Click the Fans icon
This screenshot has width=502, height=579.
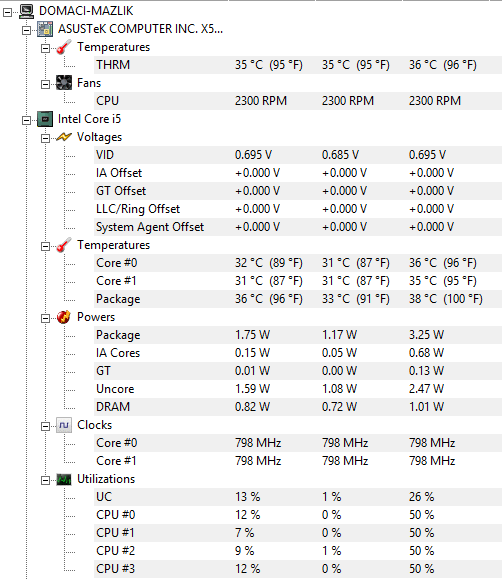(64, 83)
